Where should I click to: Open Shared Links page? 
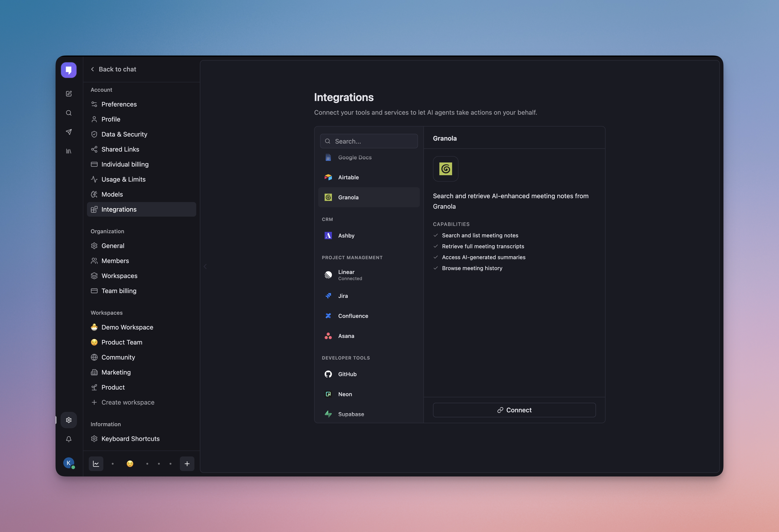141,149
